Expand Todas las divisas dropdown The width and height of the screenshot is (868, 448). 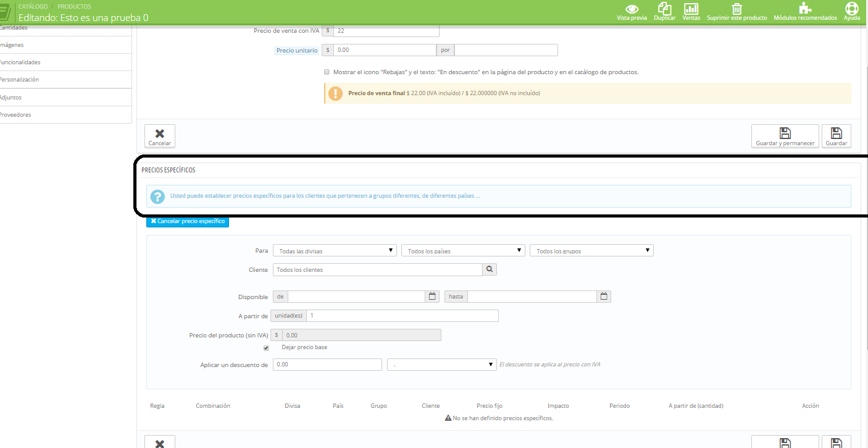point(335,251)
